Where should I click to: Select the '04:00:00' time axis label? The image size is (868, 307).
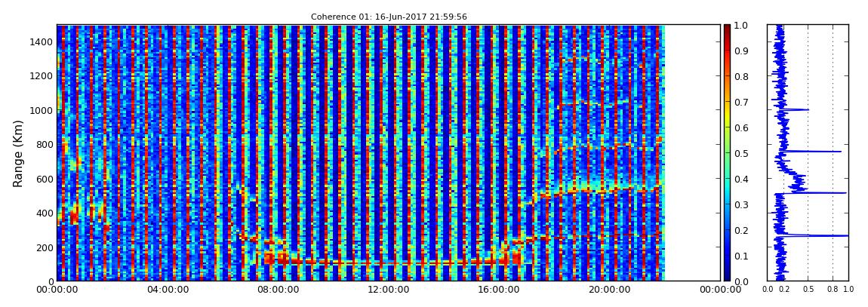point(167,290)
